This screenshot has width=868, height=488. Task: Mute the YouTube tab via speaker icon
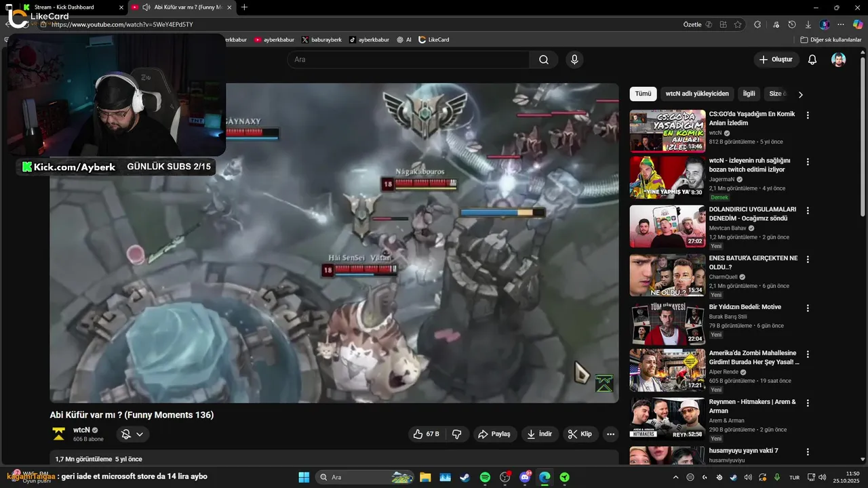(x=146, y=7)
